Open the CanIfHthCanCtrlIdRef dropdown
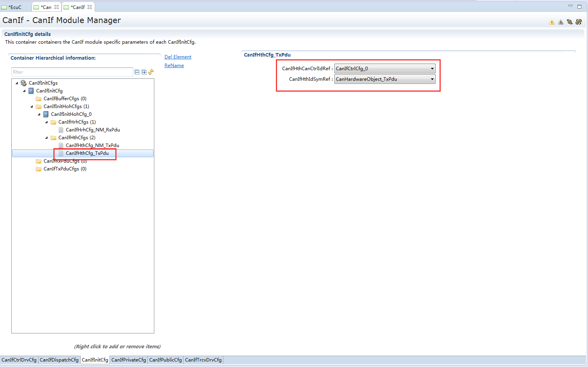This screenshot has width=588, height=367. click(x=432, y=69)
